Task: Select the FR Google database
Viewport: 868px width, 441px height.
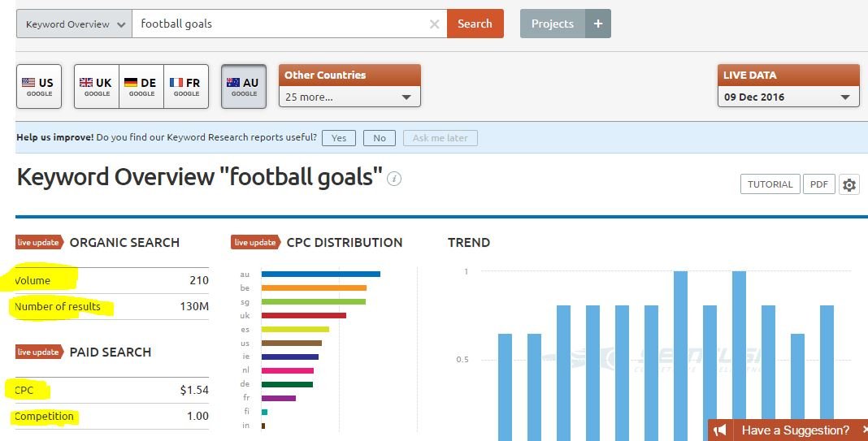Action: 186,86
